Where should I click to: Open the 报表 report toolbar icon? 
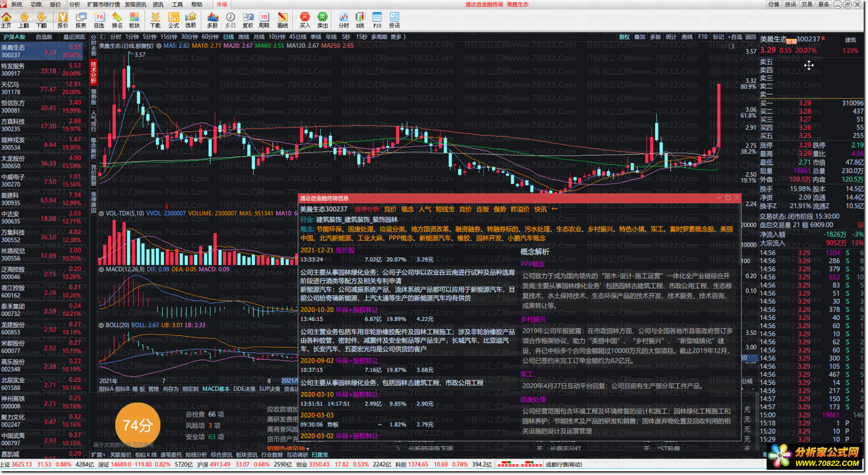(x=81, y=21)
